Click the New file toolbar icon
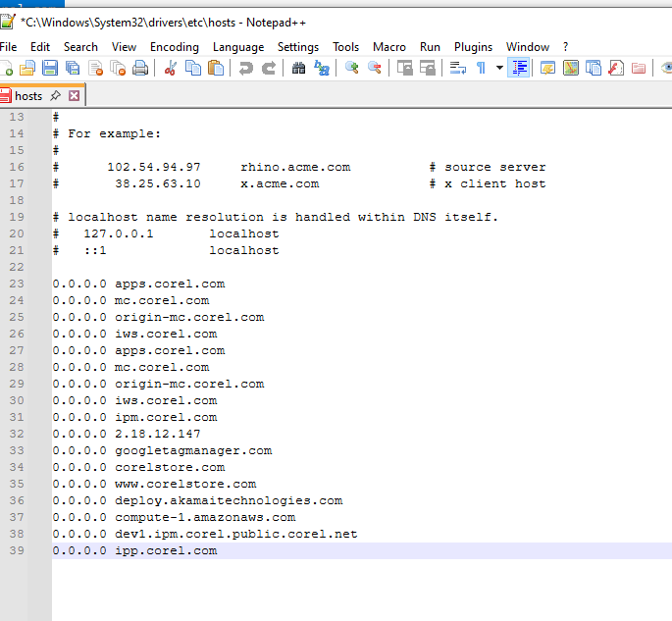 pyautogui.click(x=6, y=68)
